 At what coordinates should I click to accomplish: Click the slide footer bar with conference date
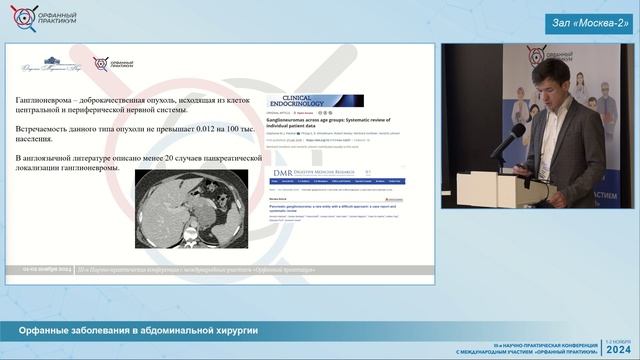[x=220, y=270]
